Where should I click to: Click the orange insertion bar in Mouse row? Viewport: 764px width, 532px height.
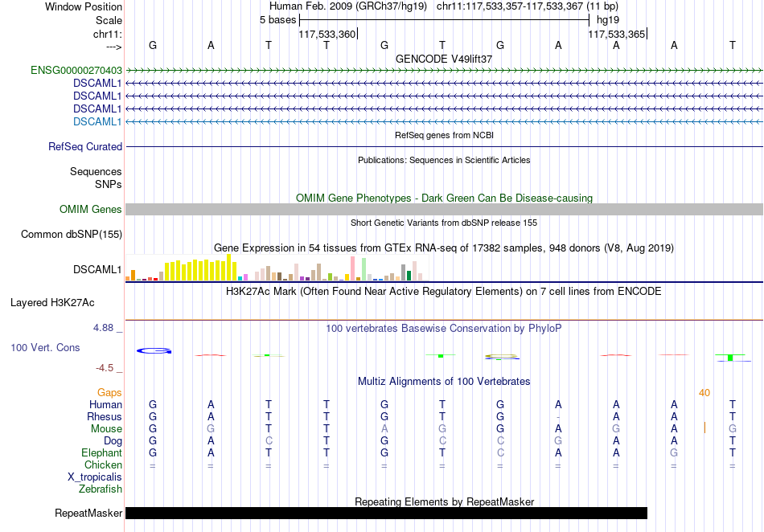(704, 428)
